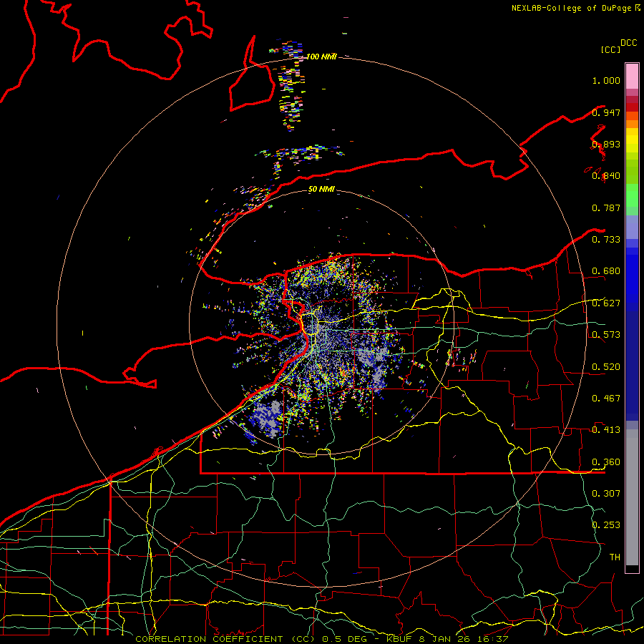Click the 0.253 legend value
Viewport: 644px width, 644px height.
[x=606, y=525]
